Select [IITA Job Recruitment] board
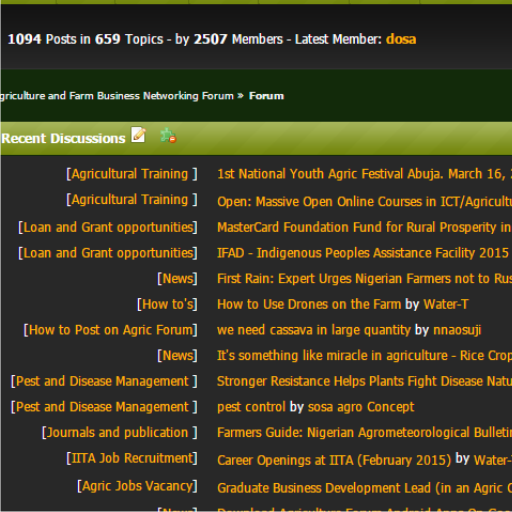The height and width of the screenshot is (512, 512). point(132,458)
